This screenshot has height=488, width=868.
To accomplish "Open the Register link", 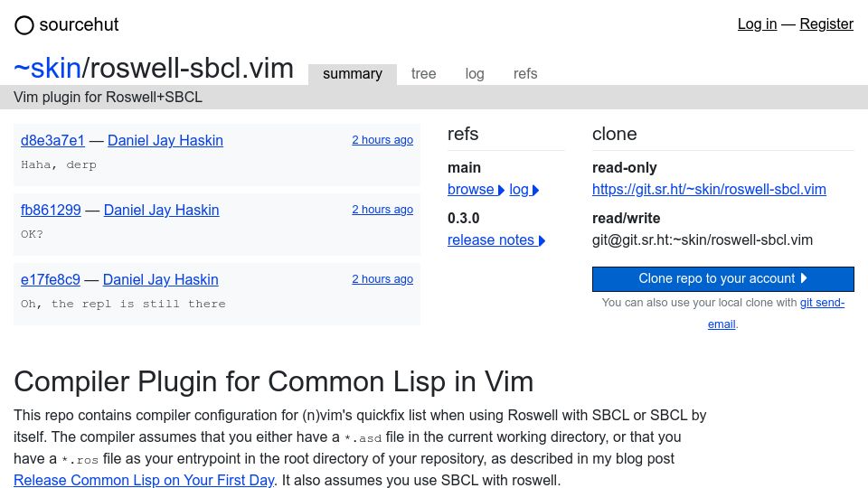I will [x=826, y=23].
